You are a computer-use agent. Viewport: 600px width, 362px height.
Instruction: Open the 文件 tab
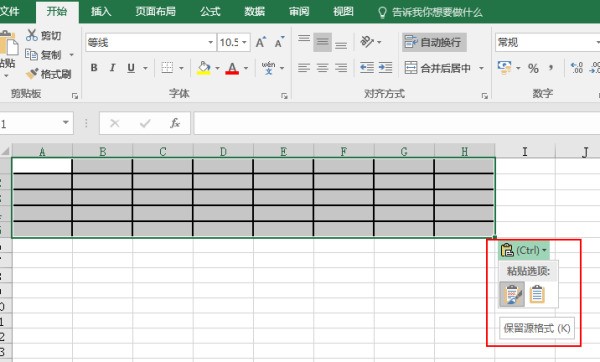click(x=9, y=11)
